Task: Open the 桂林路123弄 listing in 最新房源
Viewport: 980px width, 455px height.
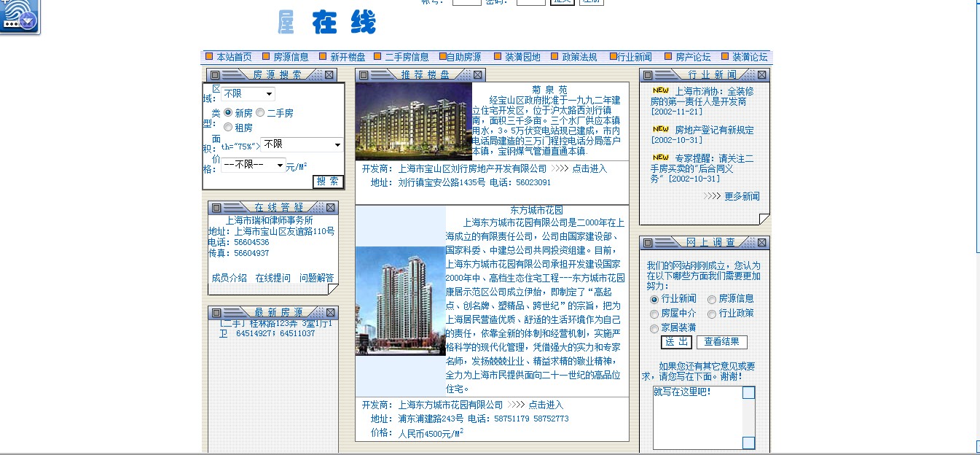Action: [275, 328]
